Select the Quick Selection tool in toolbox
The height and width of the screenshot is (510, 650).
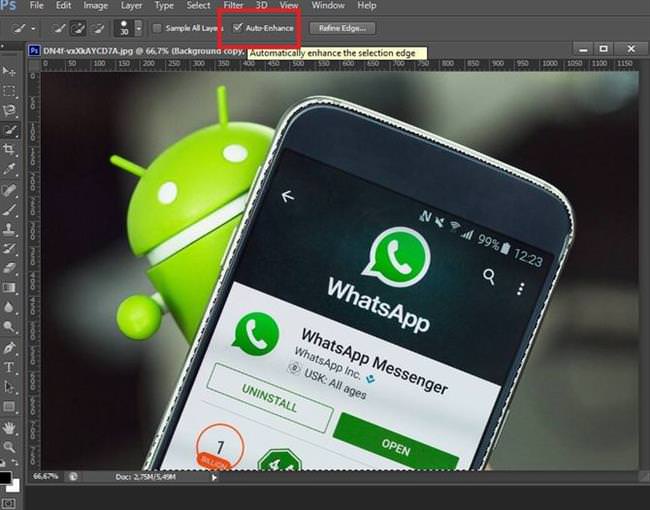(x=9, y=130)
